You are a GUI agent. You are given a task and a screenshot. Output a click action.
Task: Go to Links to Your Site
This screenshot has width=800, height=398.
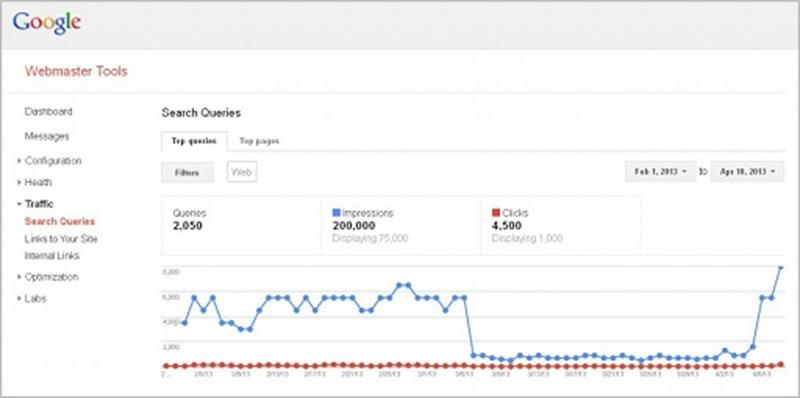61,239
